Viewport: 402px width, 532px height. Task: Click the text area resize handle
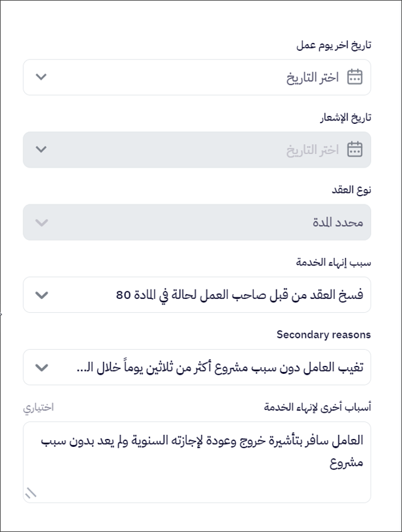(31, 493)
